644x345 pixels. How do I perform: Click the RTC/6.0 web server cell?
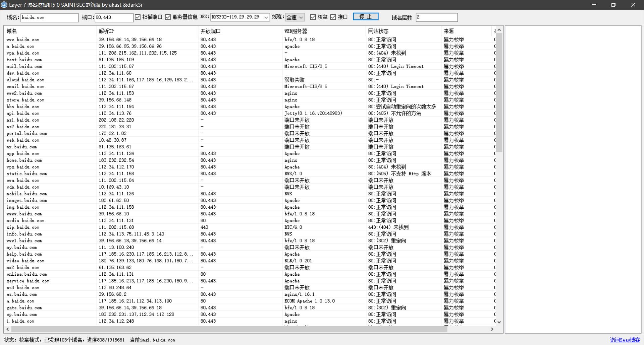(293, 227)
